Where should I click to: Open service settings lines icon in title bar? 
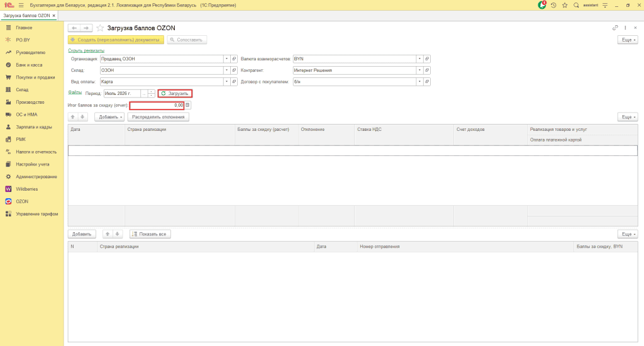(x=605, y=5)
